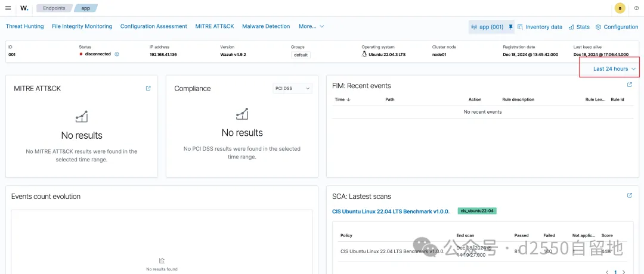This screenshot has height=274, width=644.
Task: Click the pin icon next to app (001)
Action: (x=510, y=27)
